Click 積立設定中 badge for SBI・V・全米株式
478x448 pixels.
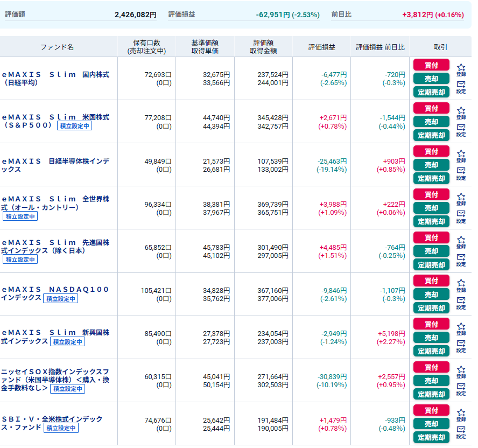(x=61, y=428)
